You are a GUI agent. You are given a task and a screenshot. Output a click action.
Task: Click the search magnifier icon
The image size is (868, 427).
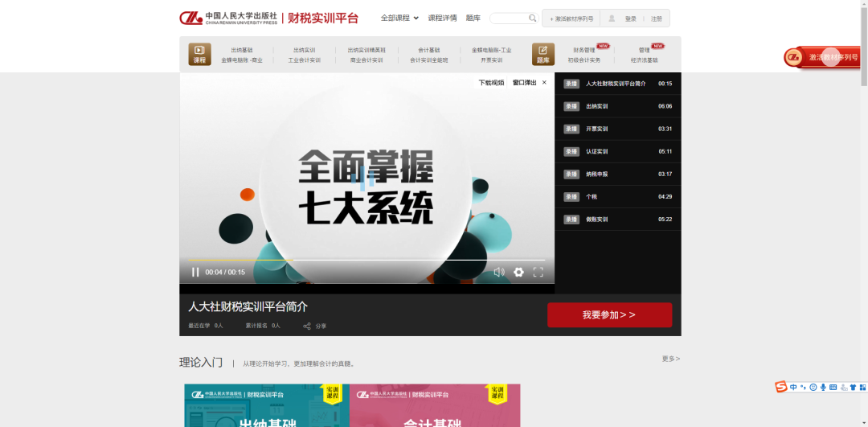[533, 18]
